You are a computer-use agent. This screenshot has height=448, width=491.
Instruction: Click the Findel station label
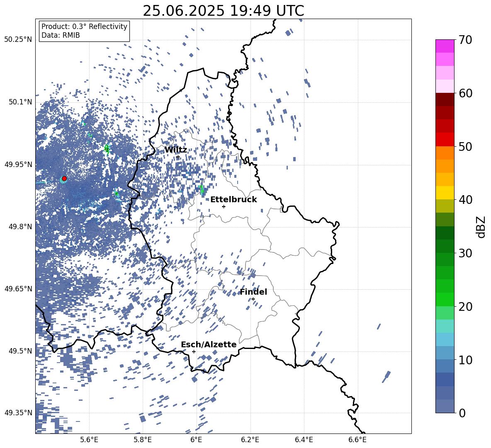point(253,292)
